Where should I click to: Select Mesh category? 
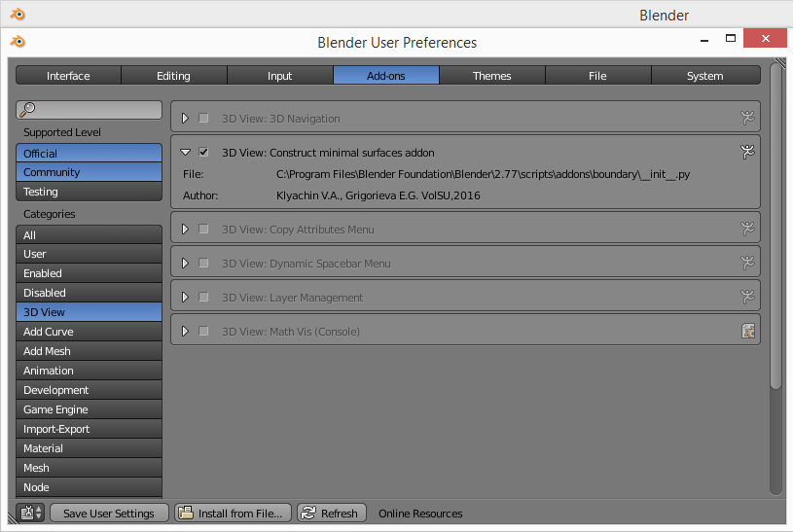click(89, 468)
